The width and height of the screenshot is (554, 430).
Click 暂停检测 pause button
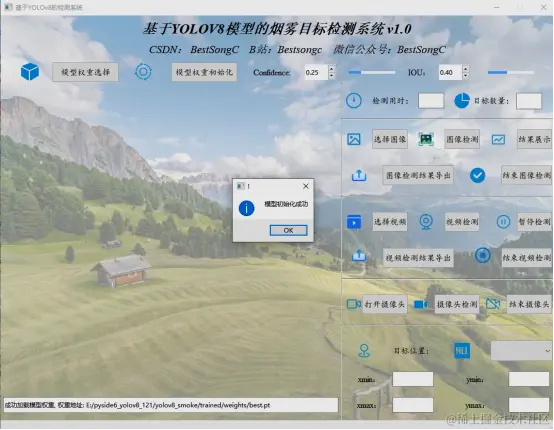point(534,222)
